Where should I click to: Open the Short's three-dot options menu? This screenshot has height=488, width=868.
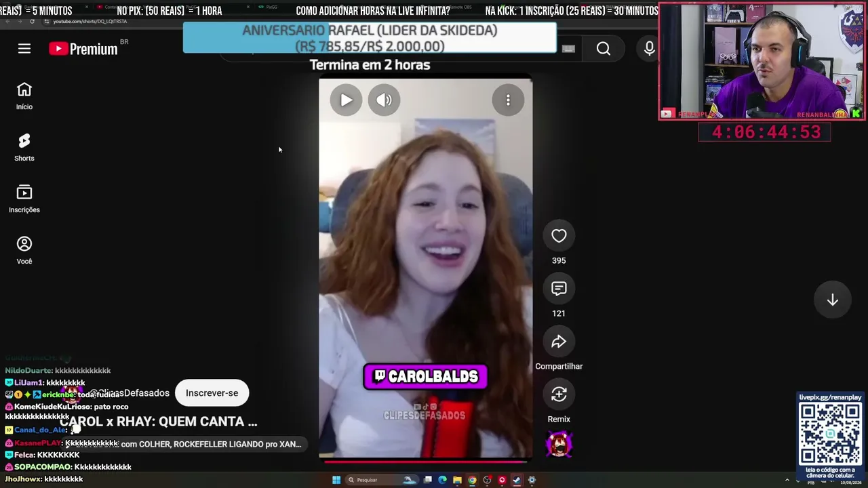[508, 100]
